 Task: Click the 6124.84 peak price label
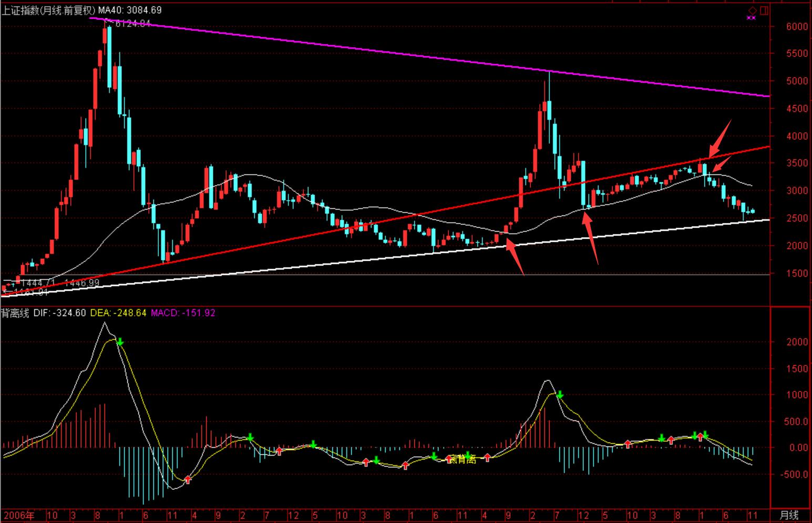pos(131,23)
